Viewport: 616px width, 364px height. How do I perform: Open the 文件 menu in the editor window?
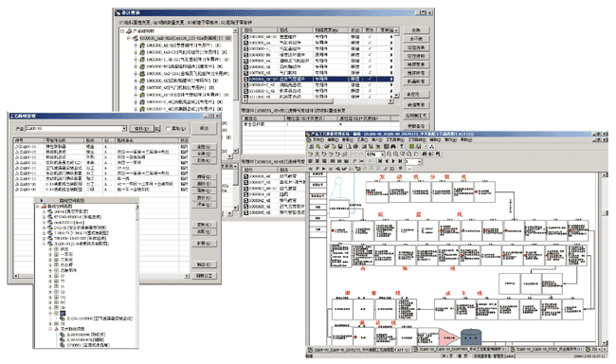[318, 140]
